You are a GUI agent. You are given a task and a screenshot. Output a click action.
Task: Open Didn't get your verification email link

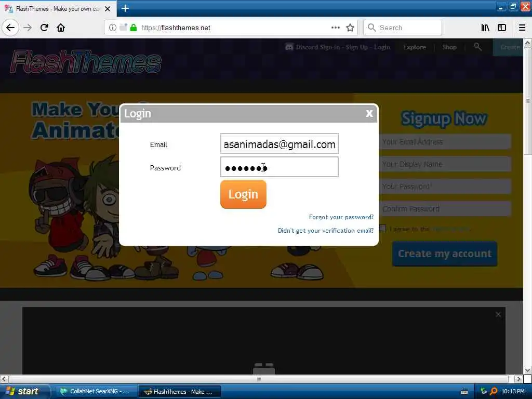[x=326, y=231]
